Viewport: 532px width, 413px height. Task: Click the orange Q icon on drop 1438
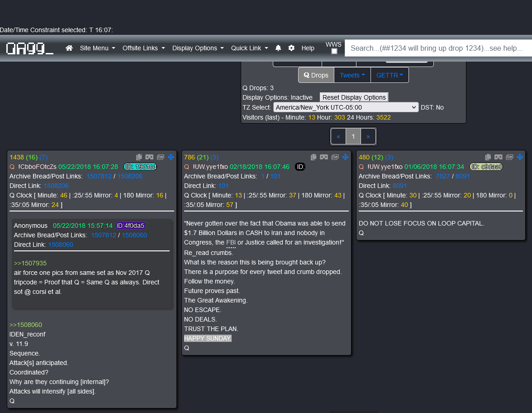[12, 167]
